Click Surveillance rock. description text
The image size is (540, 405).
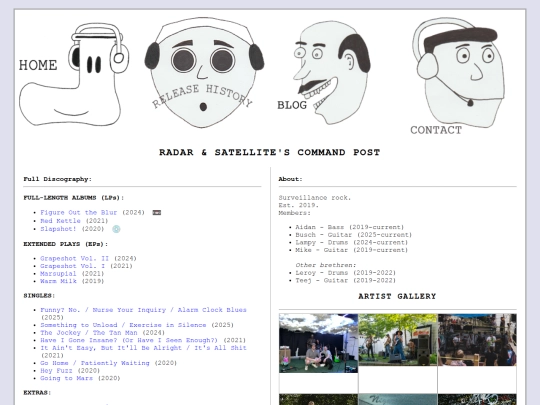click(315, 198)
